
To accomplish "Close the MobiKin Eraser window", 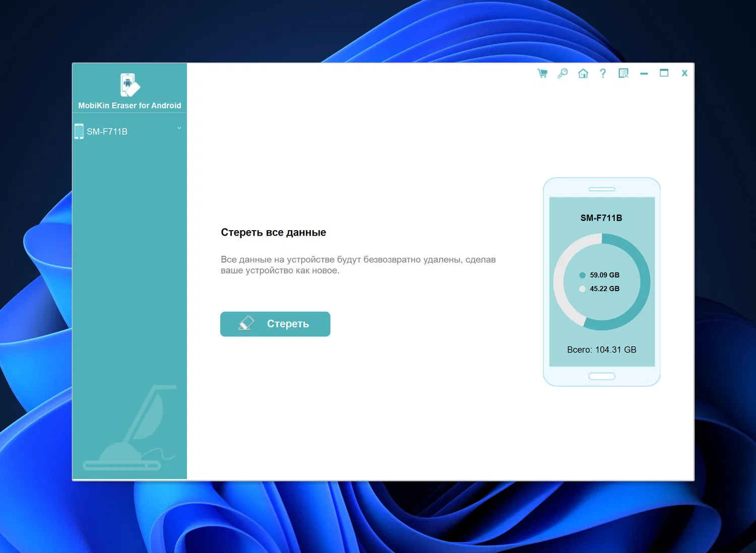I will [684, 73].
